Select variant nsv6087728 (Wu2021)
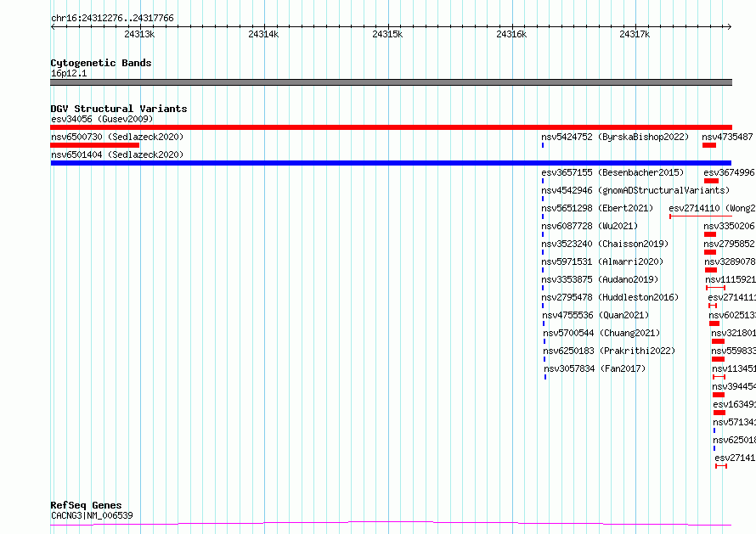The height and width of the screenshot is (534, 756). coord(590,226)
